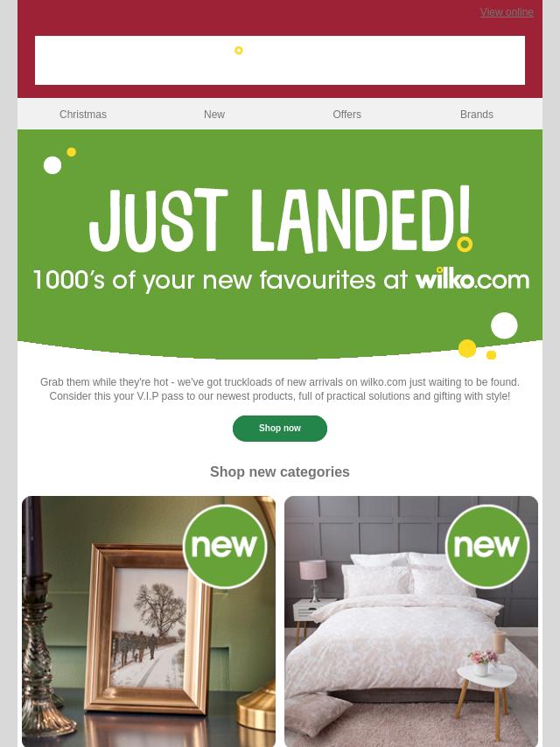Click the large white circle at the banner's bottom right
Screen dimensions: 560x747
click(x=504, y=325)
